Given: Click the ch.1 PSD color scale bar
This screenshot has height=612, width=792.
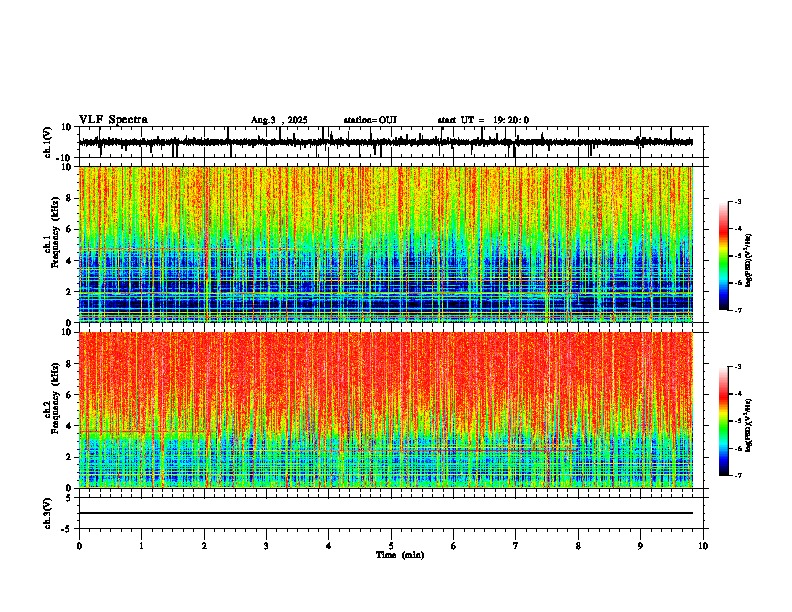Looking at the screenshot, I should click(x=724, y=256).
